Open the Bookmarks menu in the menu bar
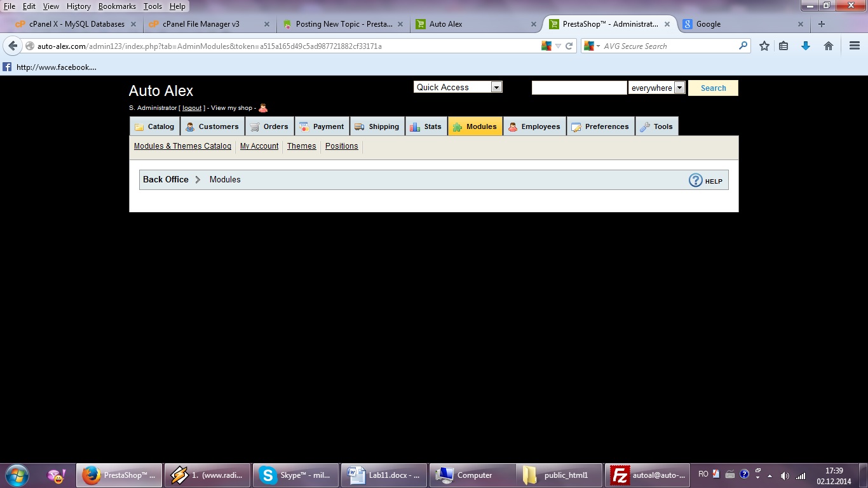This screenshot has height=488, width=868. click(x=117, y=6)
